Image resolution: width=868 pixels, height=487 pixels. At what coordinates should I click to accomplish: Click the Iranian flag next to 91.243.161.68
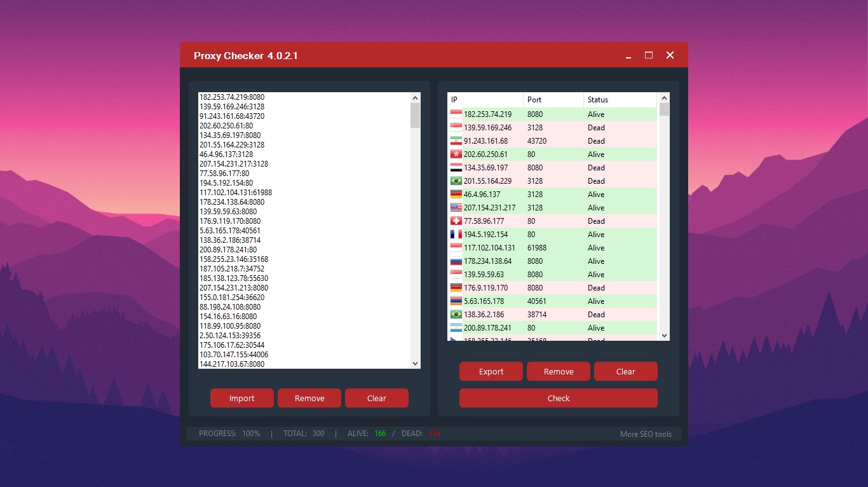[456, 141]
